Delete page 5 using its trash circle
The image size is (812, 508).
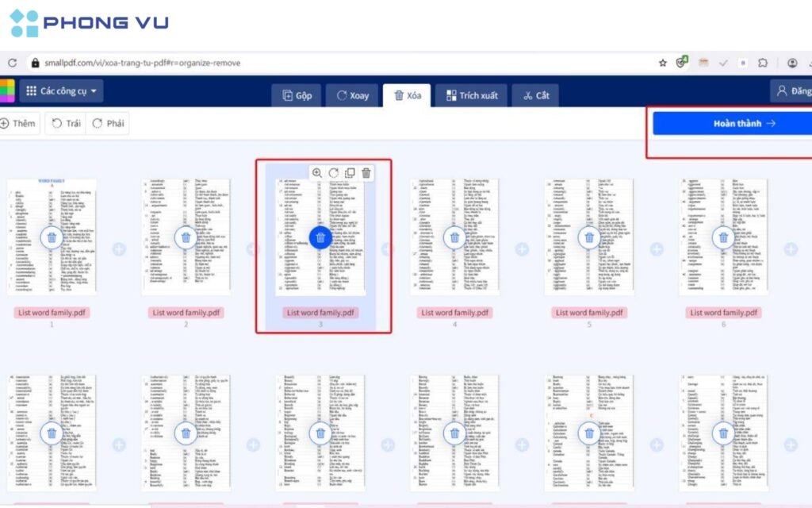(x=589, y=237)
